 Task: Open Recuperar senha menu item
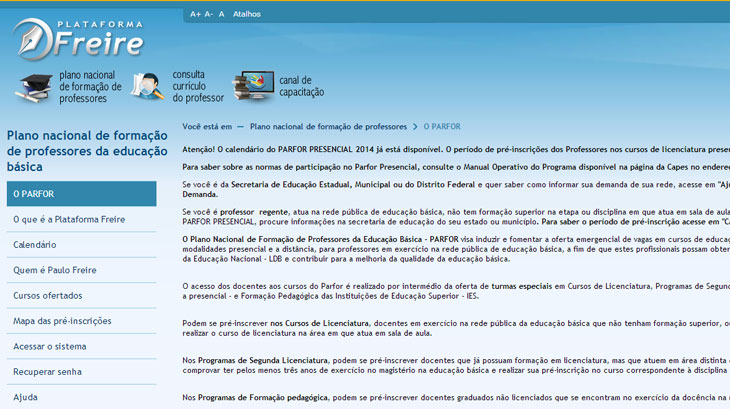pos(47,372)
